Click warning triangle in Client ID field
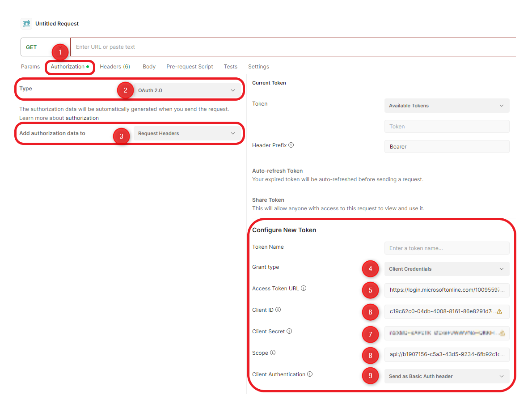The height and width of the screenshot is (408, 532). (499, 312)
